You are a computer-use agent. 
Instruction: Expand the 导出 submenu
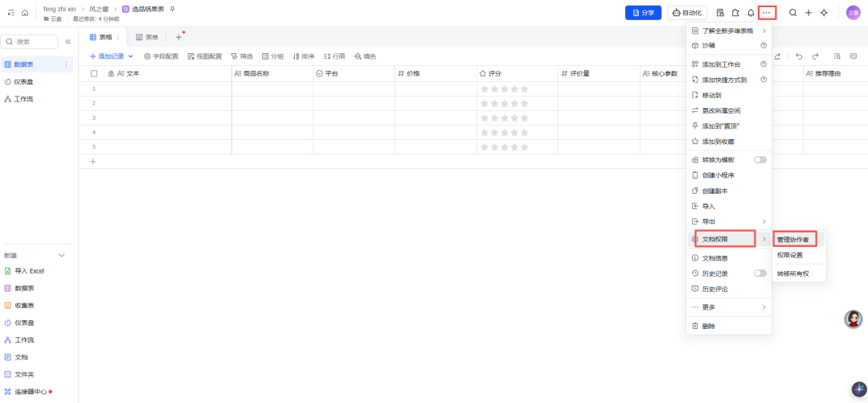(x=729, y=222)
